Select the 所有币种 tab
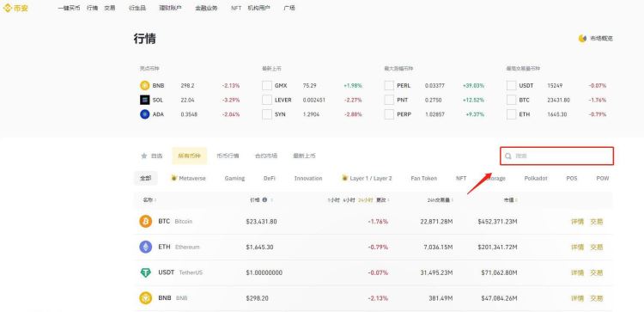The height and width of the screenshot is (312, 644). (190, 156)
